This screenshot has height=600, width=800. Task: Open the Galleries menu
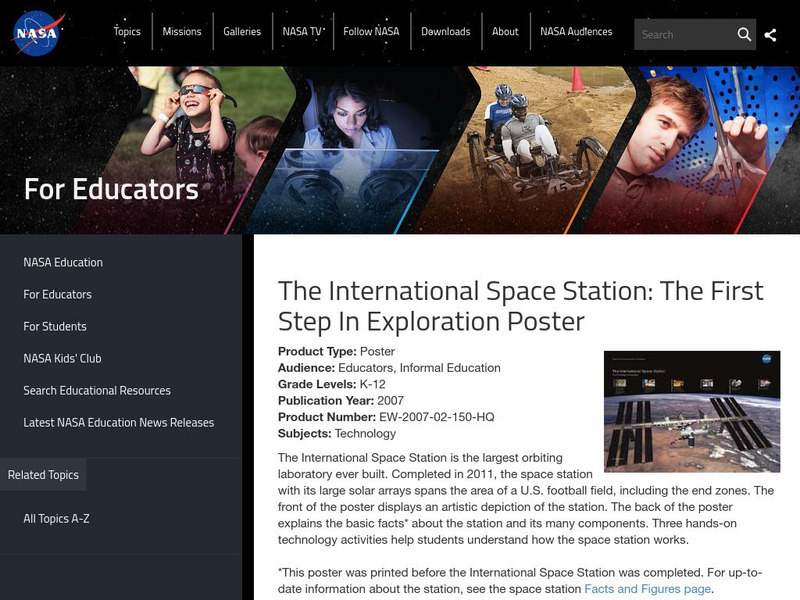241,31
